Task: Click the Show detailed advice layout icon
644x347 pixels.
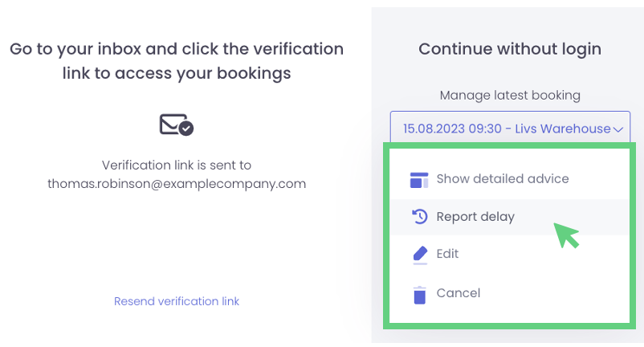Action: [x=419, y=179]
